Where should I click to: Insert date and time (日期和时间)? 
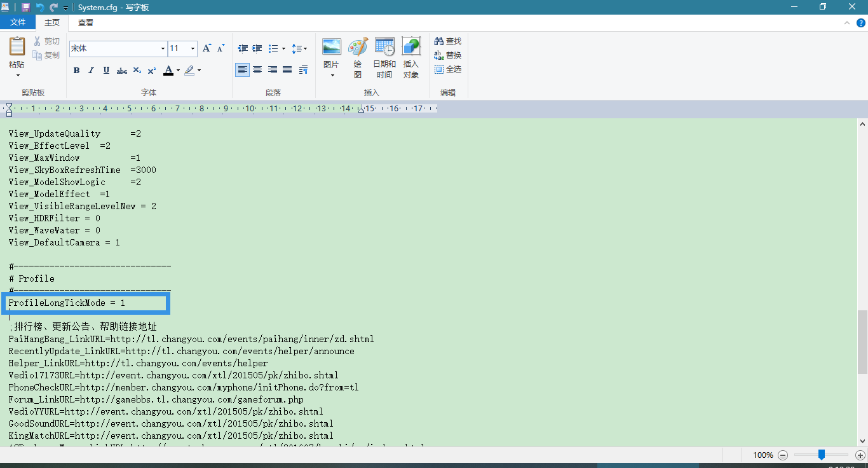click(x=384, y=59)
